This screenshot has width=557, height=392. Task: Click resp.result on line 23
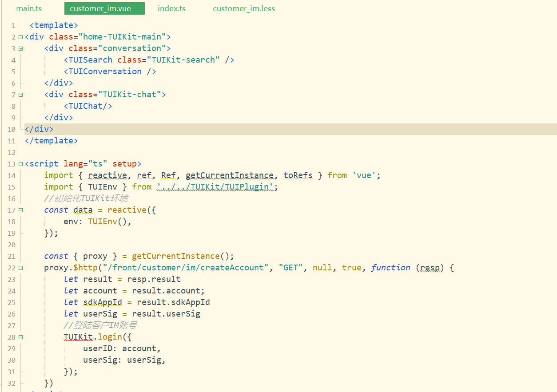coord(154,279)
